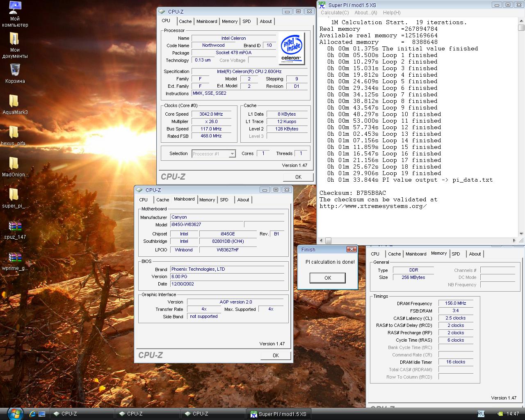525x420 pixels.
Task: Select Memory tab in the Mainboard CPU-Z window
Action: (207, 200)
